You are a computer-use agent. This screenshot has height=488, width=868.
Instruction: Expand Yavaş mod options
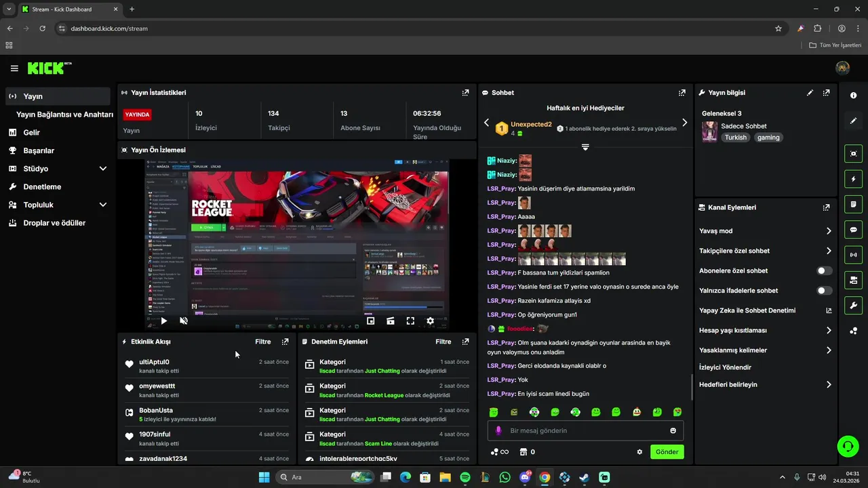829,231
